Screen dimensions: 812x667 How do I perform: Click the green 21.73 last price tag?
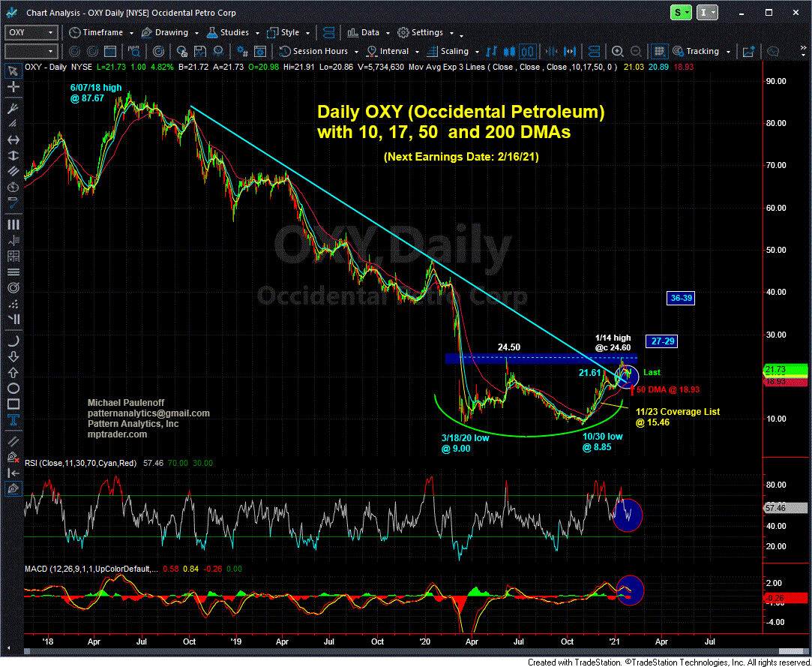(786, 368)
